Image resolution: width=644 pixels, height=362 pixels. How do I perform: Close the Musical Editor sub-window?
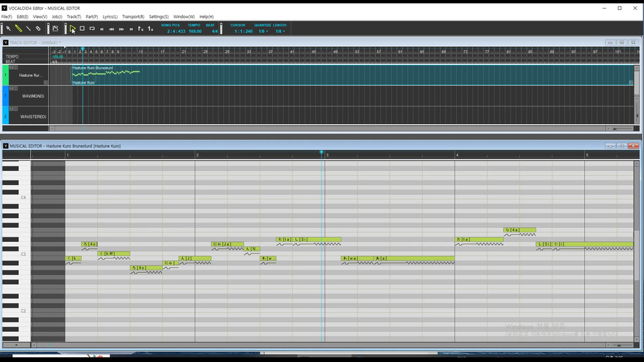point(633,146)
